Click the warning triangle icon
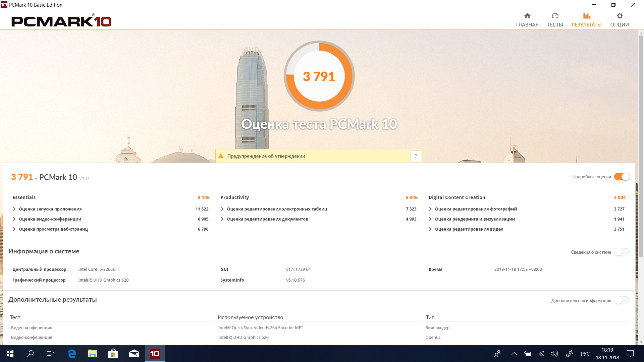The image size is (644, 362). tap(221, 156)
